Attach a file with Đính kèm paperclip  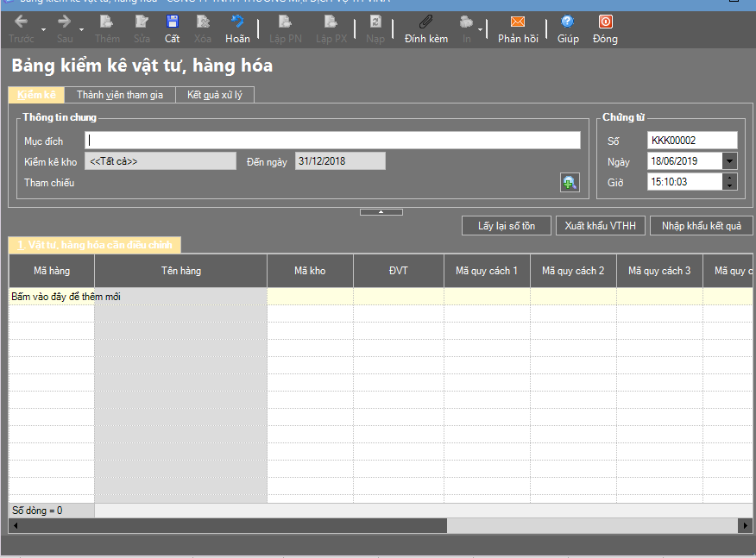pos(425,22)
